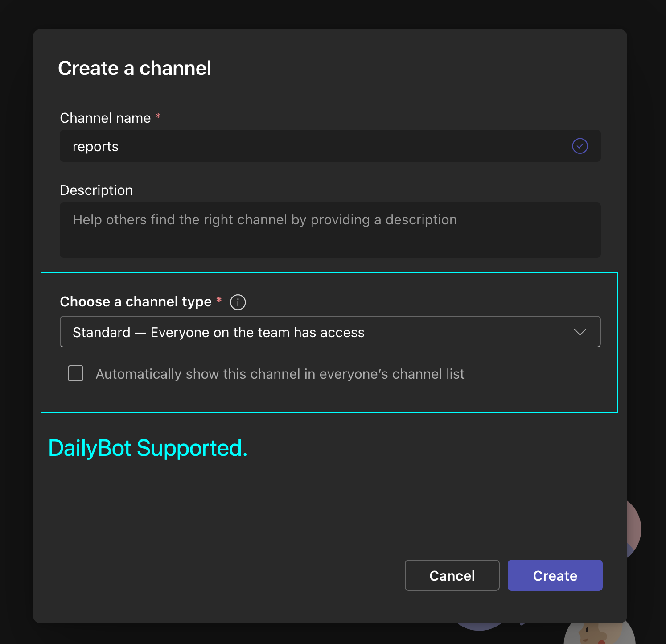Click the red asterisk next to Channel name

coord(158,117)
